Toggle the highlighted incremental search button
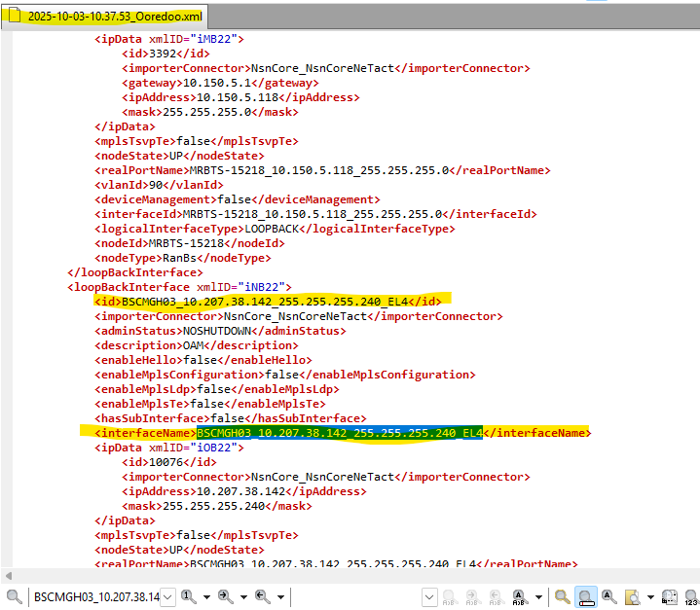This screenshot has height=610, width=700. [x=586, y=596]
